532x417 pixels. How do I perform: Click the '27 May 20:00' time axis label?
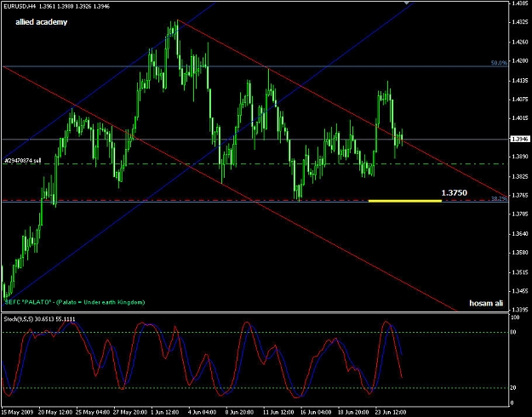(130, 412)
